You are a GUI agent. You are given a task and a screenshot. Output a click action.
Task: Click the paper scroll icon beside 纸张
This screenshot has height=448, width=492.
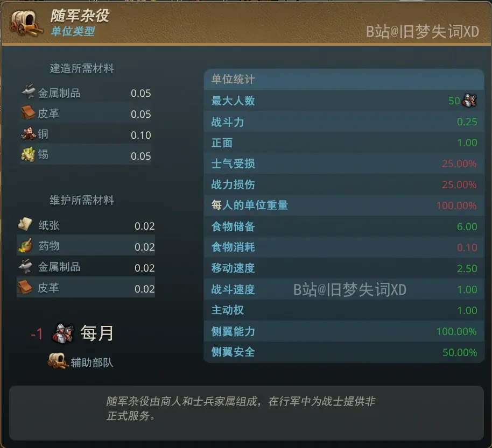25,224
